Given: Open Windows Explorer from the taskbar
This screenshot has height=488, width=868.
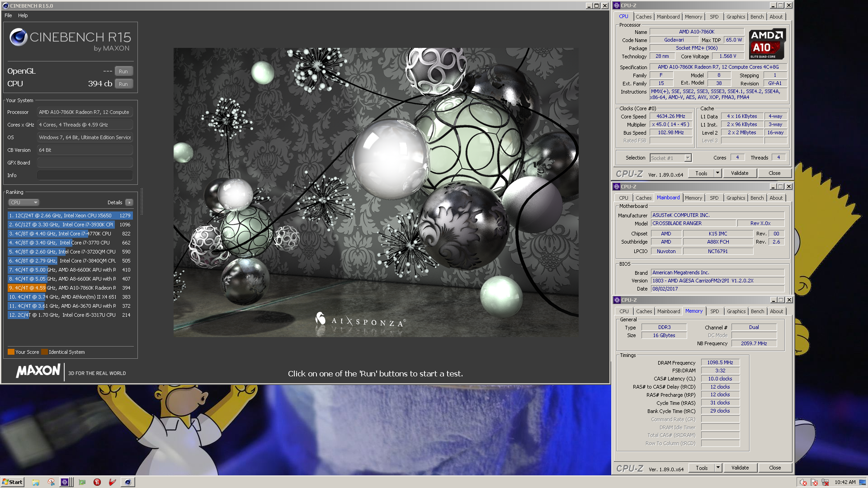Looking at the screenshot, I should [x=35, y=482].
